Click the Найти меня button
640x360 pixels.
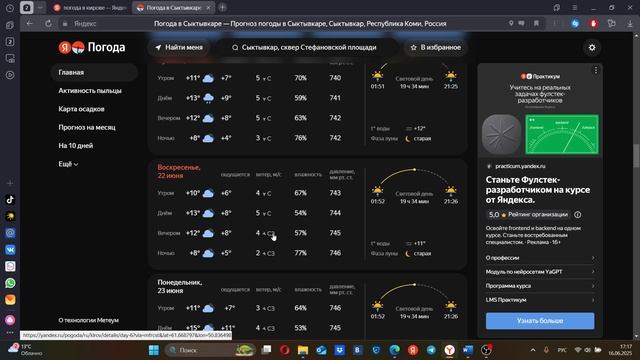(x=178, y=48)
